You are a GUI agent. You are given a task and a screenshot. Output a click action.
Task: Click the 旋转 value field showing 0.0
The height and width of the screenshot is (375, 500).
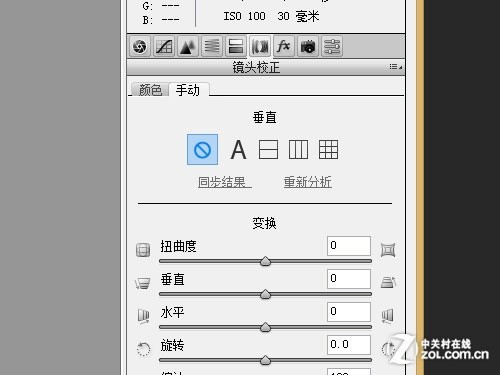349,345
